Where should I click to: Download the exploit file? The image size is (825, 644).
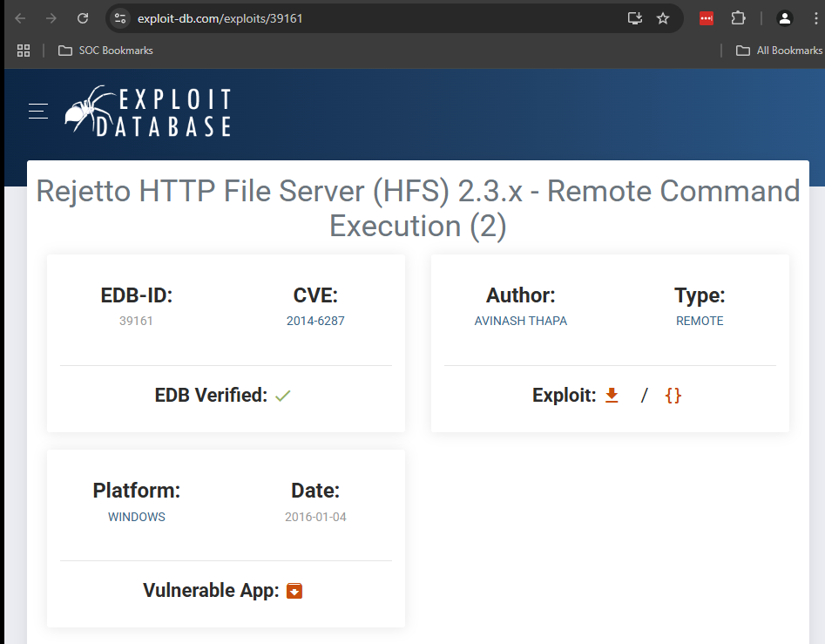pyautogui.click(x=612, y=396)
